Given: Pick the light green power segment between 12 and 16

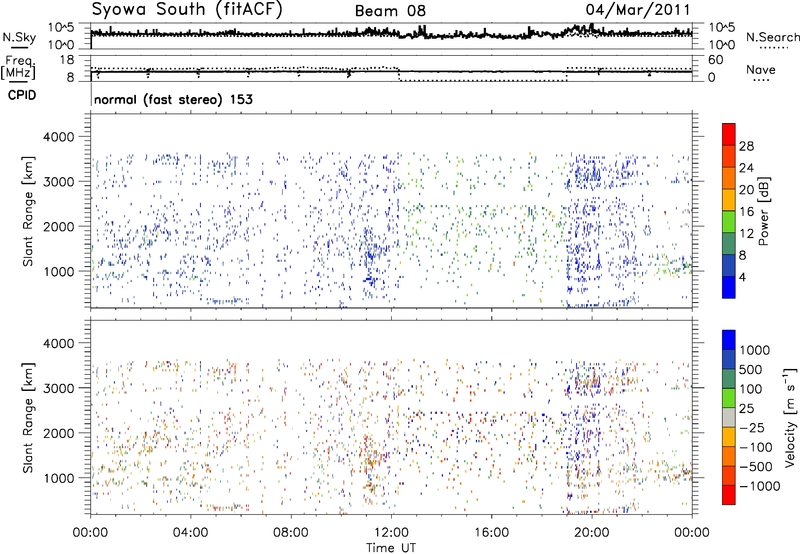Looking at the screenshot, I should pyautogui.click(x=729, y=221).
